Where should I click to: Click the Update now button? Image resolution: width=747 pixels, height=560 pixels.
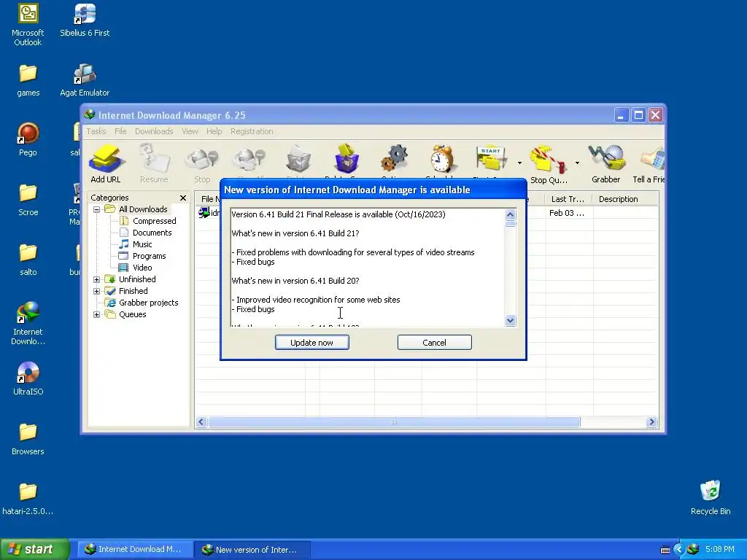tap(312, 343)
